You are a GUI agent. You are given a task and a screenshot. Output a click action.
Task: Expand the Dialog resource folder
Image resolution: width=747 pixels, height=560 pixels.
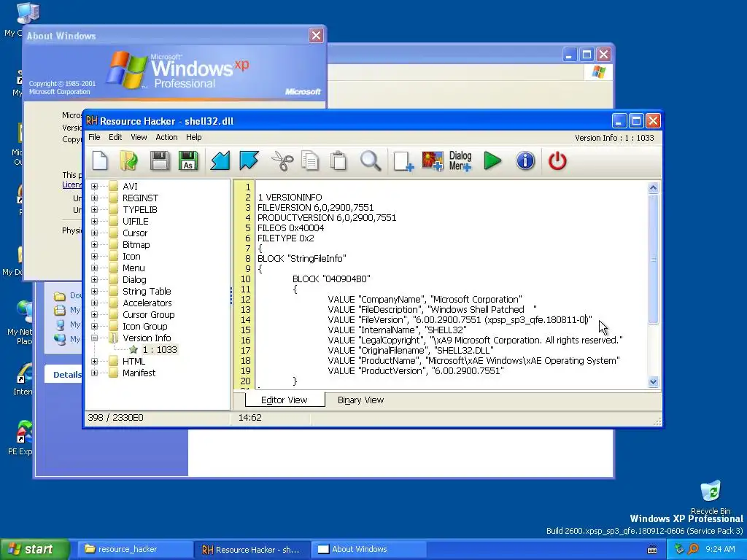tap(94, 279)
